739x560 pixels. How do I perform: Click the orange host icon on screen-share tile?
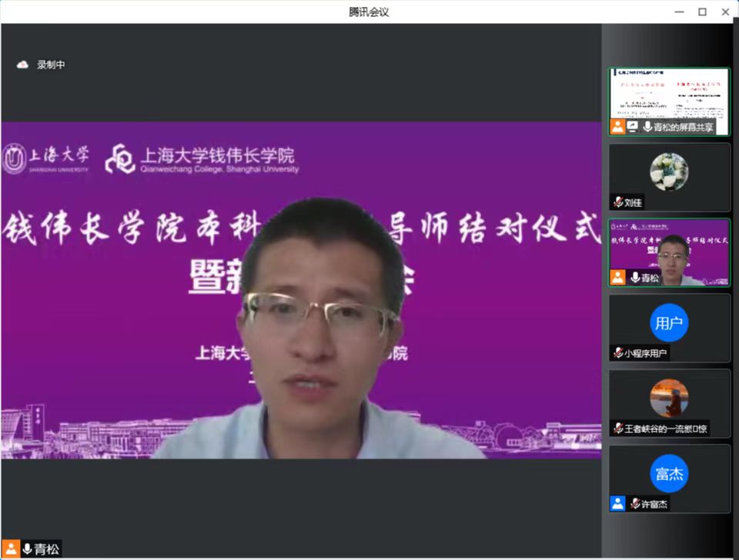pos(617,126)
